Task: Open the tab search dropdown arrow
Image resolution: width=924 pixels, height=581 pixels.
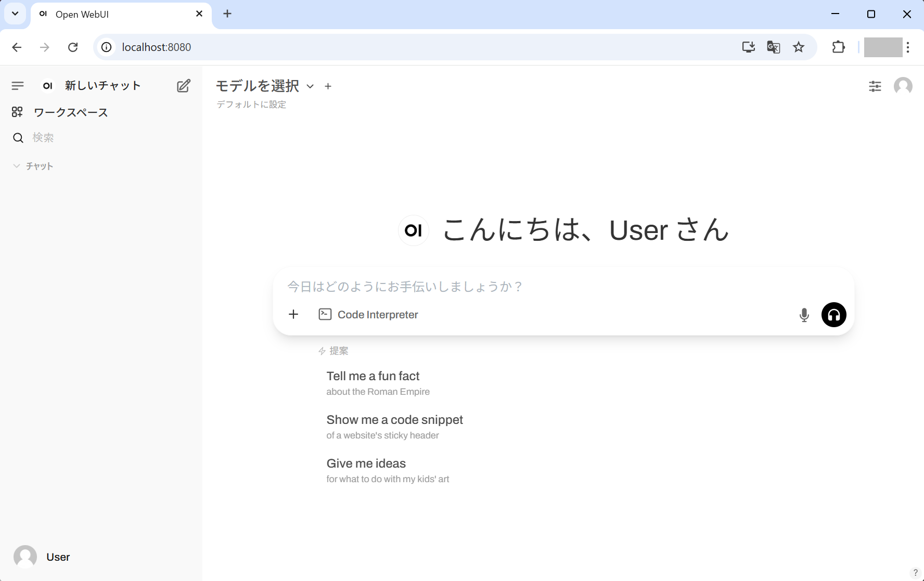Action: pyautogui.click(x=15, y=14)
